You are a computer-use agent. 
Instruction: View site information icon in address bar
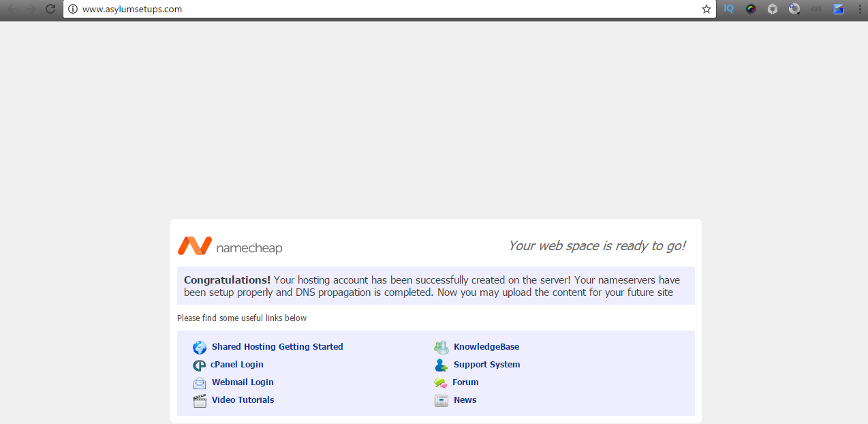[73, 9]
